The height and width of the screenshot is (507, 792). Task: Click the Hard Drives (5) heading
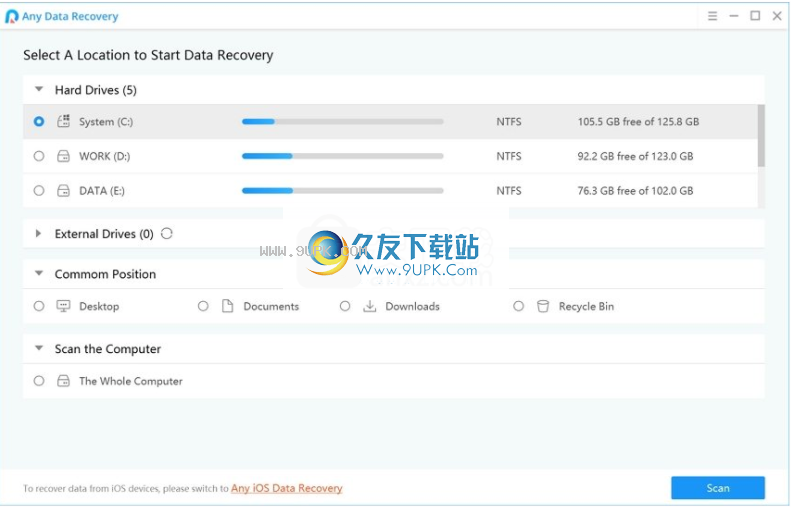(x=96, y=89)
